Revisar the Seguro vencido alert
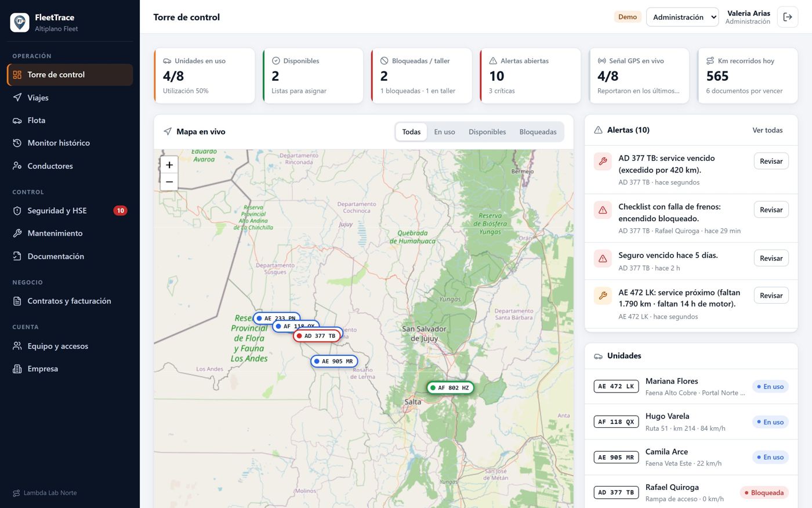The image size is (812, 508). tap(771, 258)
